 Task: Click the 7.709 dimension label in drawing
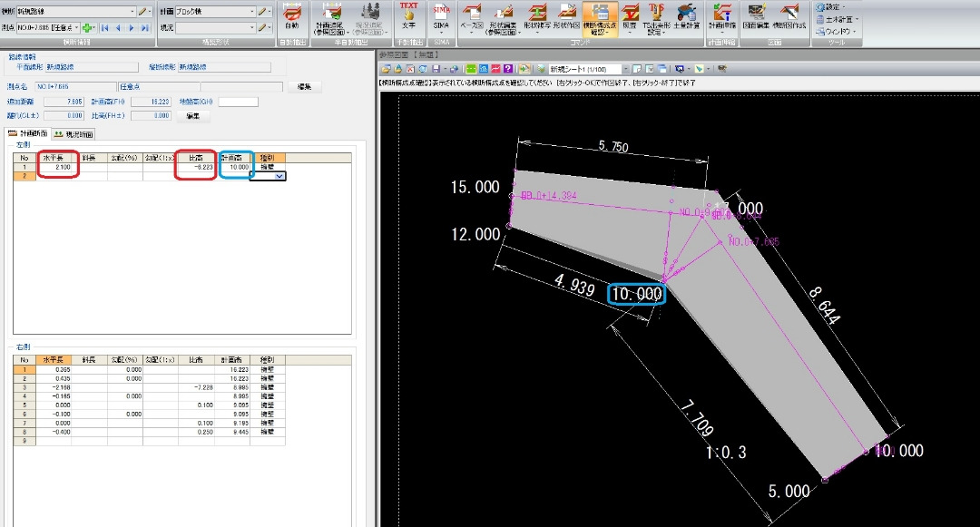point(696,418)
